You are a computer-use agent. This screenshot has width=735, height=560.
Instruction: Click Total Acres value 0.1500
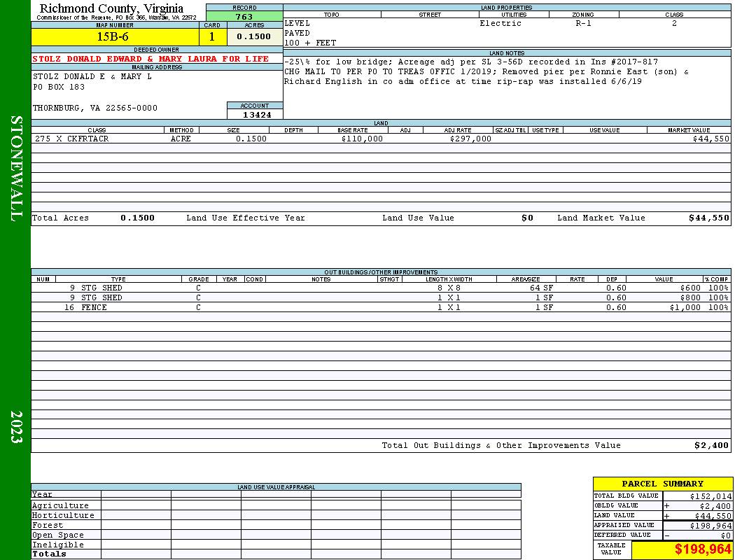tap(137, 218)
